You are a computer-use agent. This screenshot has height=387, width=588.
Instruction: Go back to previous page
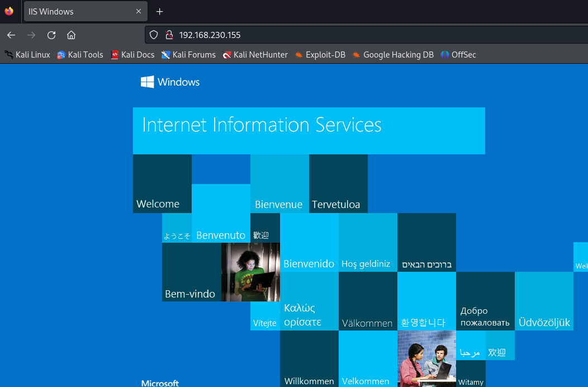(11, 35)
